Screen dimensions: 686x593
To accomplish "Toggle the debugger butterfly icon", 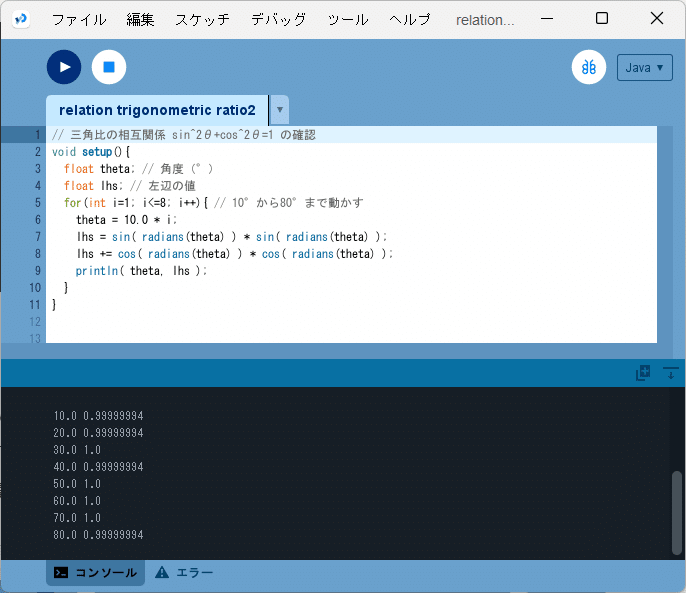I will pyautogui.click(x=588, y=67).
